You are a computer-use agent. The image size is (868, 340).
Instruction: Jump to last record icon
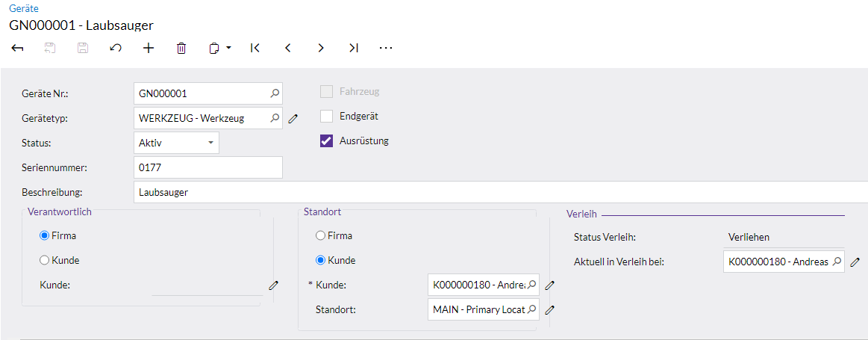(x=354, y=48)
